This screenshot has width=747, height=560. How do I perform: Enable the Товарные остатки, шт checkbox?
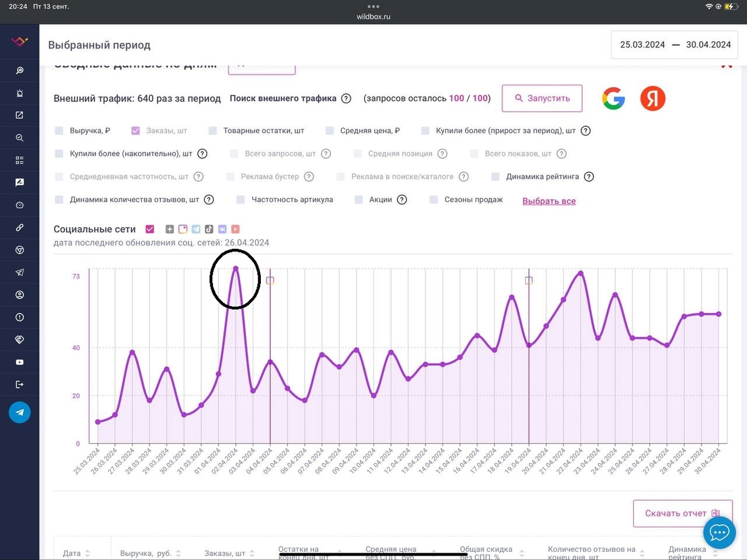point(212,131)
